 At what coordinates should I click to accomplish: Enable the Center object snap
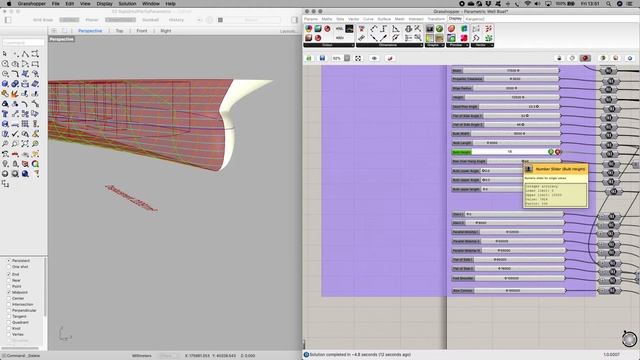[x=9, y=298]
